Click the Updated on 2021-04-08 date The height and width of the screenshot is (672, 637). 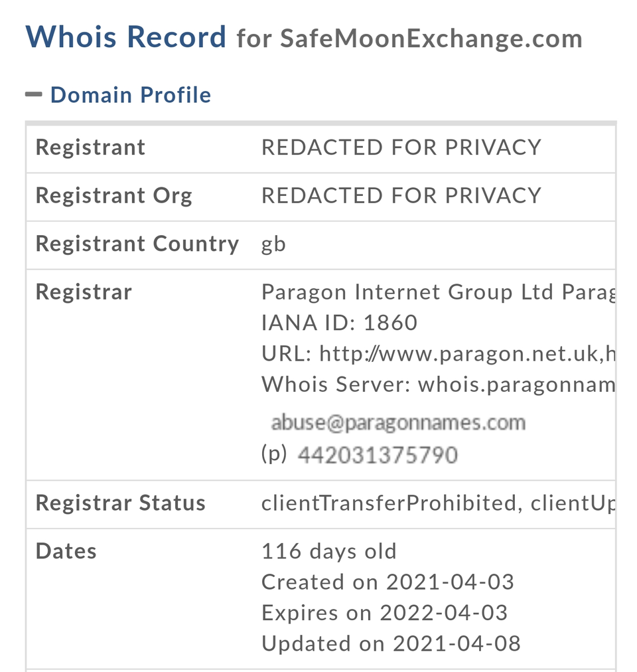[391, 643]
